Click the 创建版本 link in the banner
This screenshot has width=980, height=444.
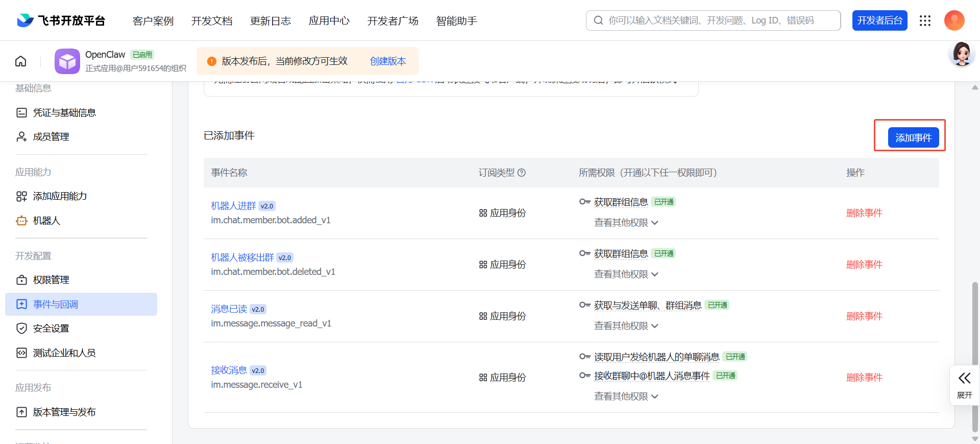pos(388,61)
